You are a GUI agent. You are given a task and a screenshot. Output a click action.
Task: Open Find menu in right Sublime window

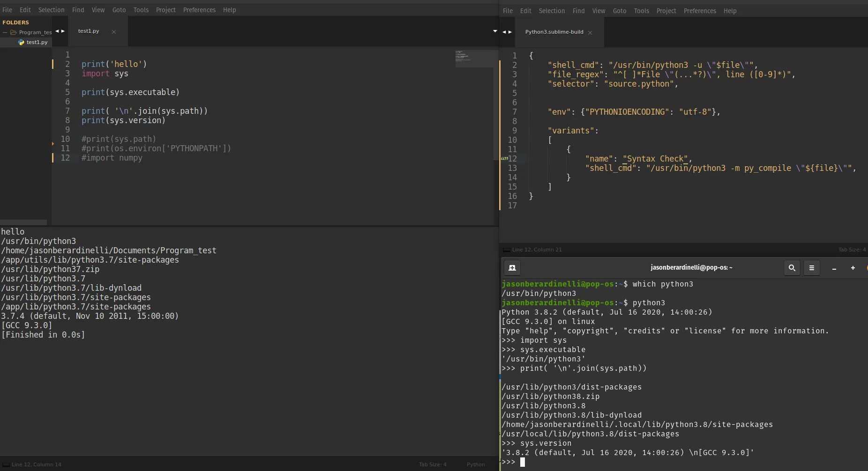point(579,11)
